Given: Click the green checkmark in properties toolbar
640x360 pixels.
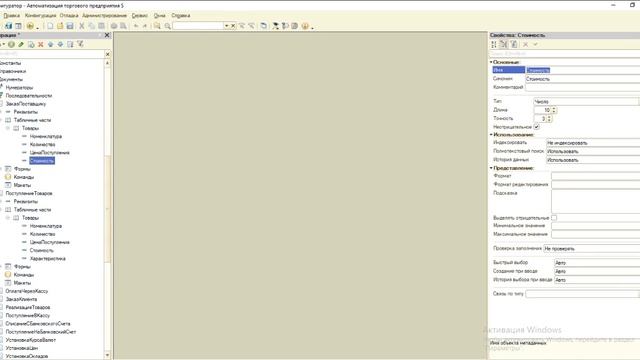Looking at the screenshot, I should click(x=536, y=44).
